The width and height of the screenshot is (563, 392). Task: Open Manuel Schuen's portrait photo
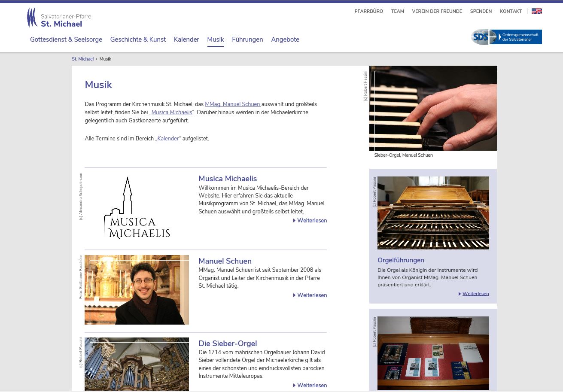pos(137,290)
